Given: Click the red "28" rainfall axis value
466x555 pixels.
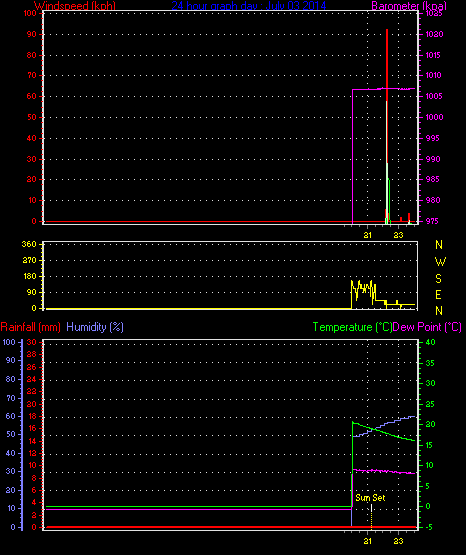Looking at the screenshot, I should point(32,354).
